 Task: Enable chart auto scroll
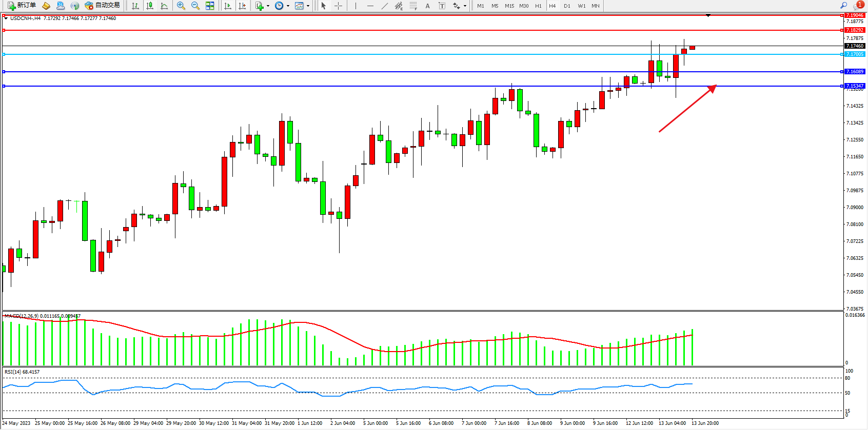point(228,6)
